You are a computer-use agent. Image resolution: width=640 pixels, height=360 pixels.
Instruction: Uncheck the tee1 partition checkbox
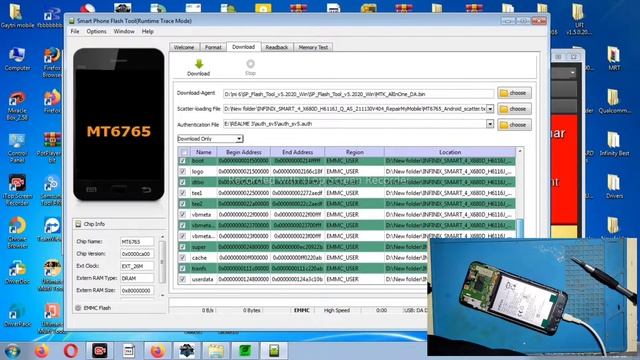[x=183, y=193]
